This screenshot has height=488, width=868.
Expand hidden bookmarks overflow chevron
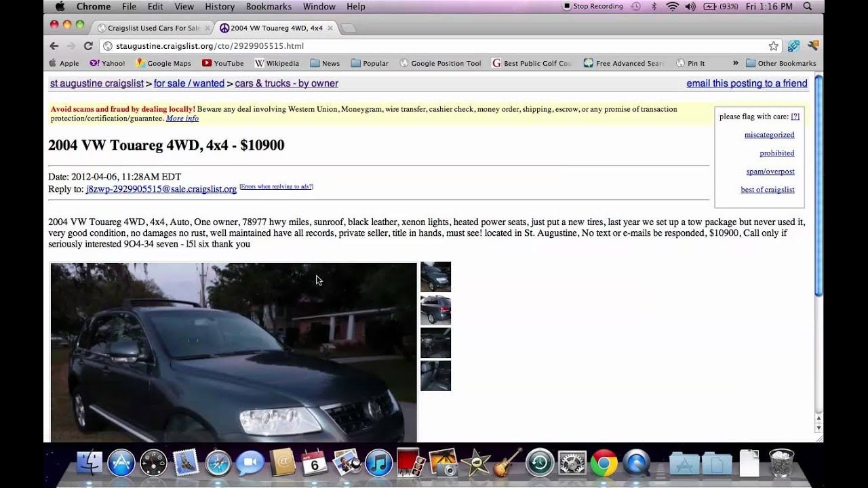pos(735,63)
